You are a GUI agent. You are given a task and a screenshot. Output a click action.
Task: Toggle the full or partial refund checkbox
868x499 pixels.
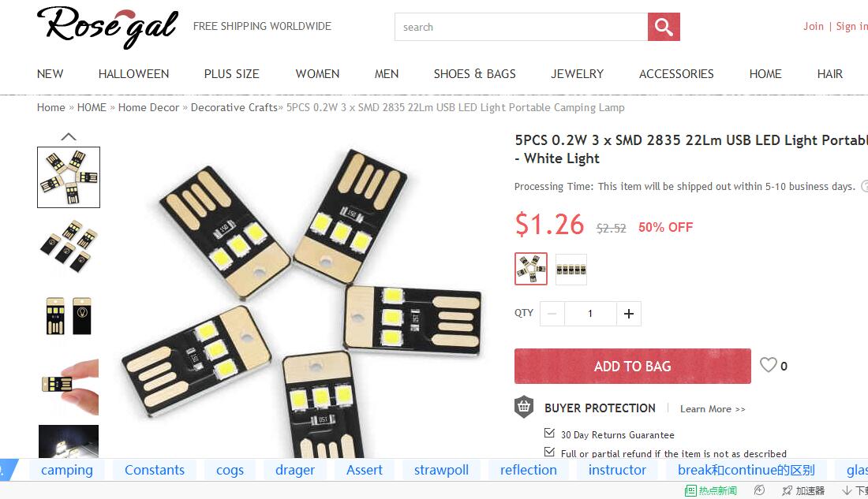tap(549, 452)
